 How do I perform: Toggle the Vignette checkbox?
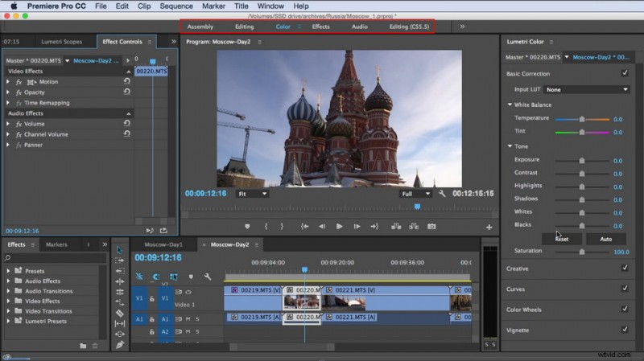[625, 330]
